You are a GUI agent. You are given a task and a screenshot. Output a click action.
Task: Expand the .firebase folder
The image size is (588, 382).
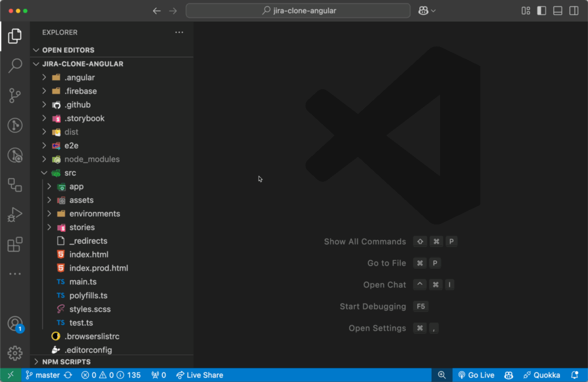coord(112,91)
